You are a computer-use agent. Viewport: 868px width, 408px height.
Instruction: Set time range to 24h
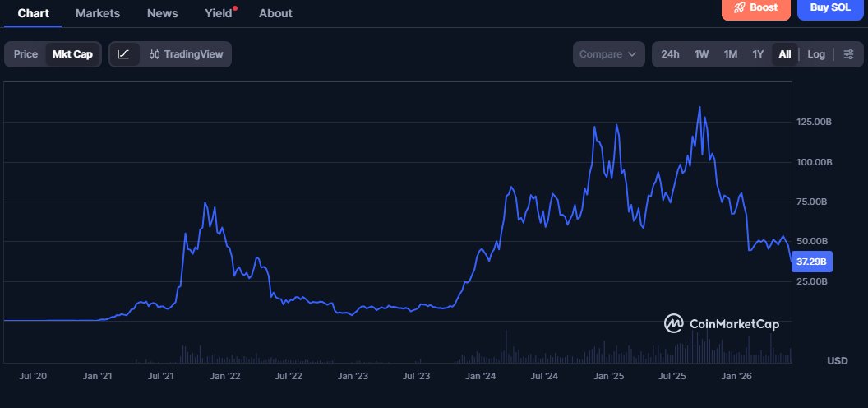(x=670, y=54)
